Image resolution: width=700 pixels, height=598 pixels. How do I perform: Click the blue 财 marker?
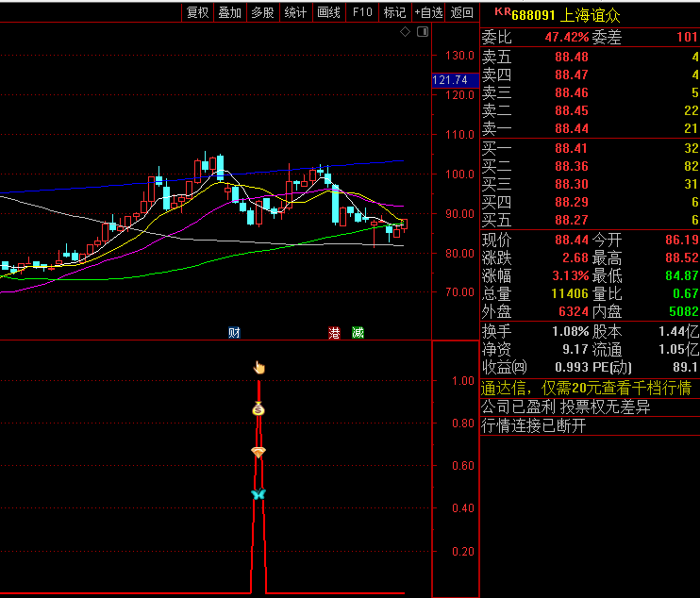coord(234,332)
